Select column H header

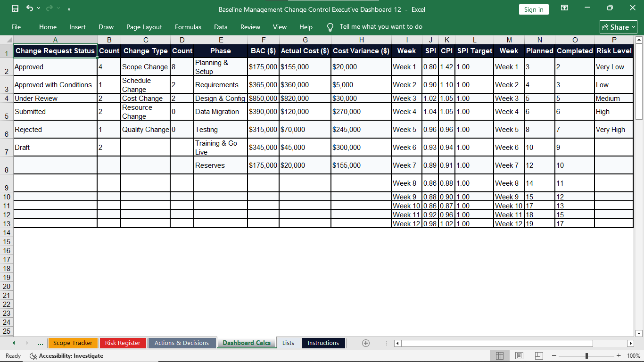coord(361,40)
